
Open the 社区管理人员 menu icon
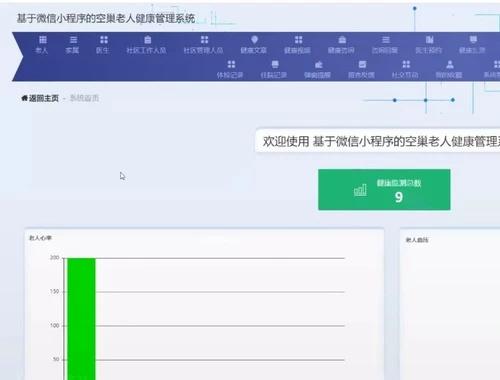click(x=204, y=40)
